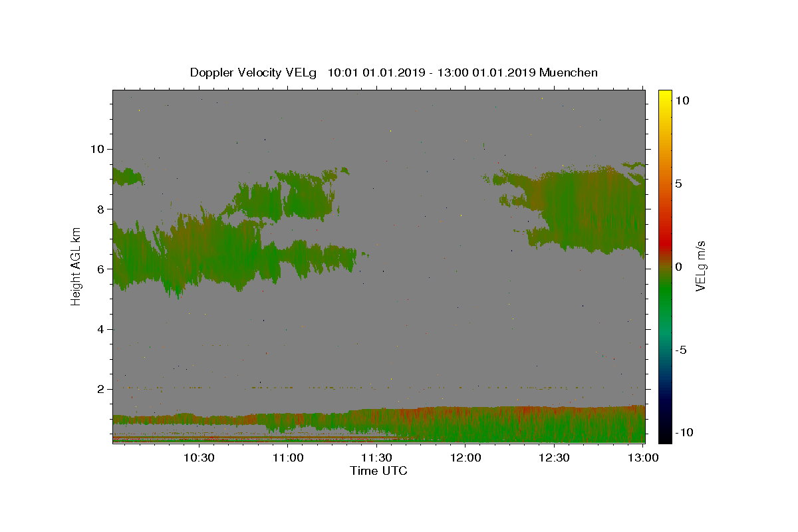Click the colorbar '0' tick label
The width and height of the screenshot is (798, 532).
click(x=679, y=267)
